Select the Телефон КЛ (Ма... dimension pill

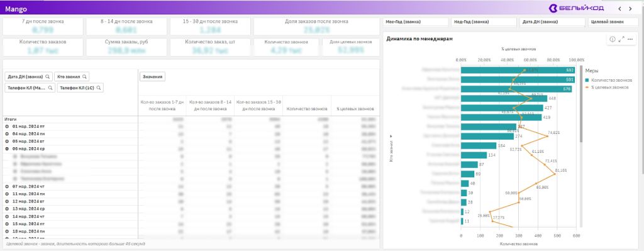[30, 88]
